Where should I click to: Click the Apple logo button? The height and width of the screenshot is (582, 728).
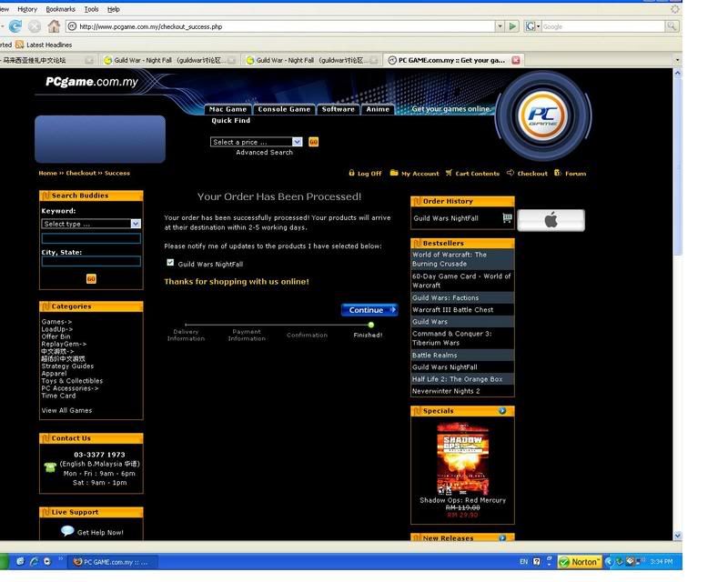coord(551,220)
